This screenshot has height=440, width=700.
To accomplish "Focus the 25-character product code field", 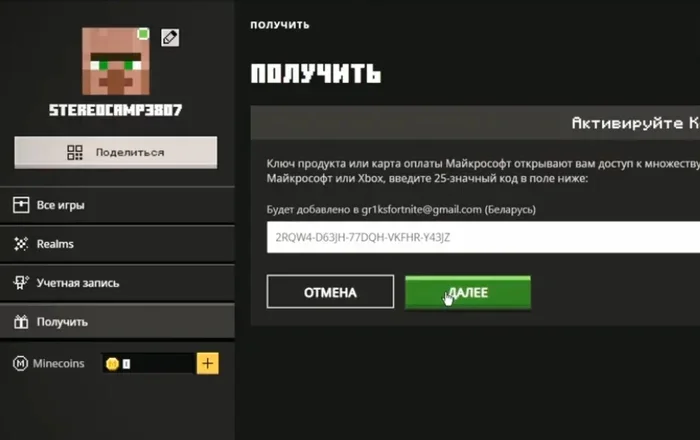I will click(x=483, y=237).
